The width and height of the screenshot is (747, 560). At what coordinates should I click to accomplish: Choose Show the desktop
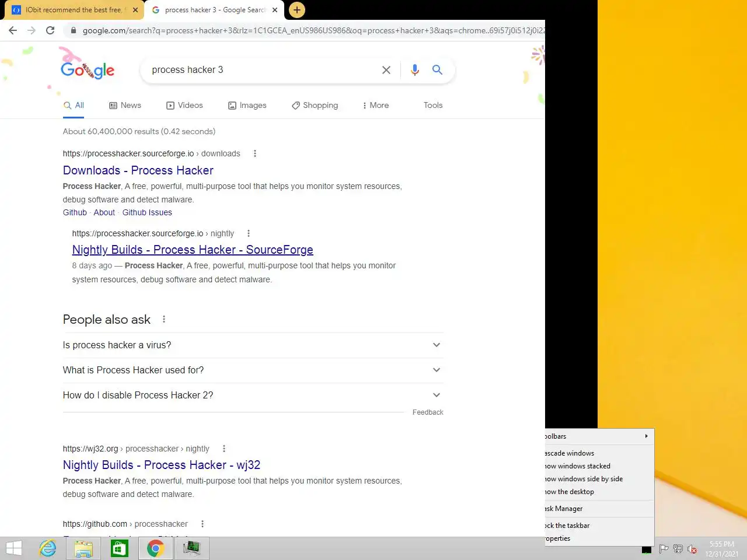(x=599, y=492)
